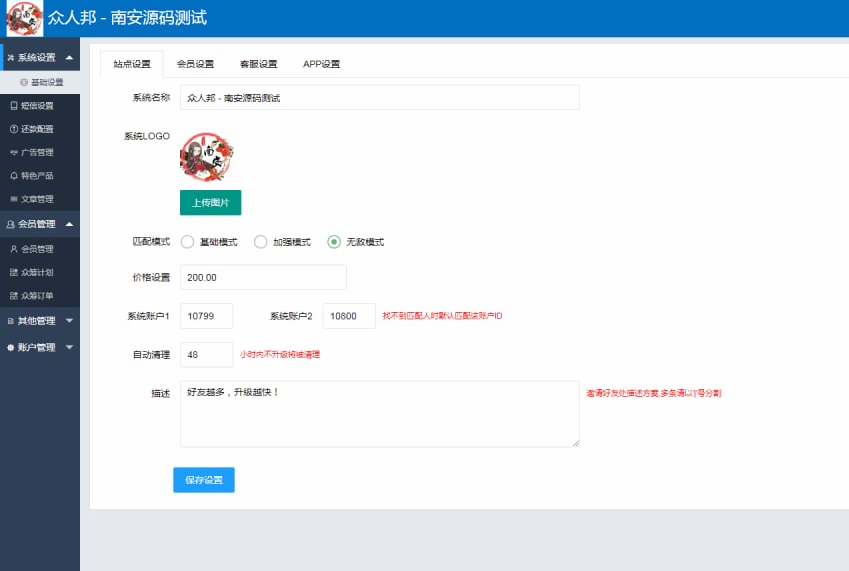Click blue 保存设置 save button
The width and height of the screenshot is (849, 571).
204,480
